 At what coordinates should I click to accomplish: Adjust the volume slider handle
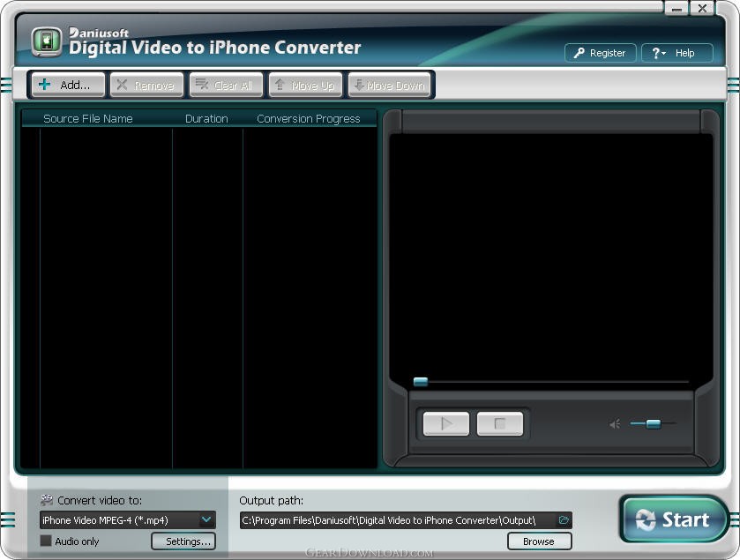pos(654,423)
